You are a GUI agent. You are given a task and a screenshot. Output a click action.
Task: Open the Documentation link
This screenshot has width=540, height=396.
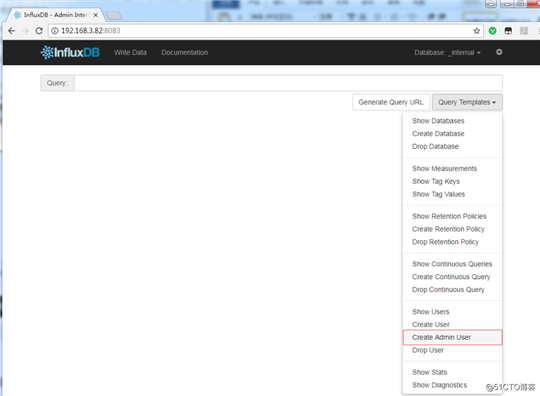point(185,52)
